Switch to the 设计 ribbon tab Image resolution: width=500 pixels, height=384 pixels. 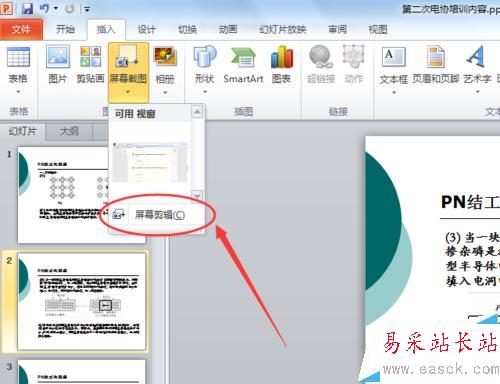146,30
